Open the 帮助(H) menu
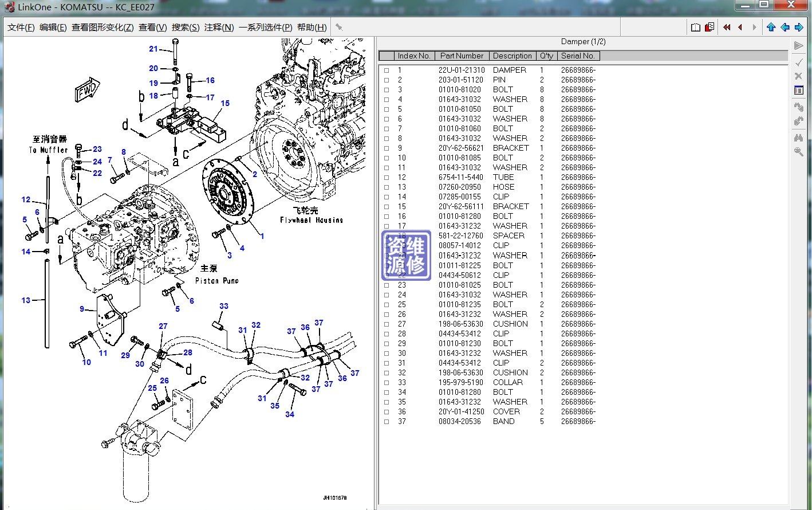This screenshot has width=812, height=510. (x=312, y=28)
